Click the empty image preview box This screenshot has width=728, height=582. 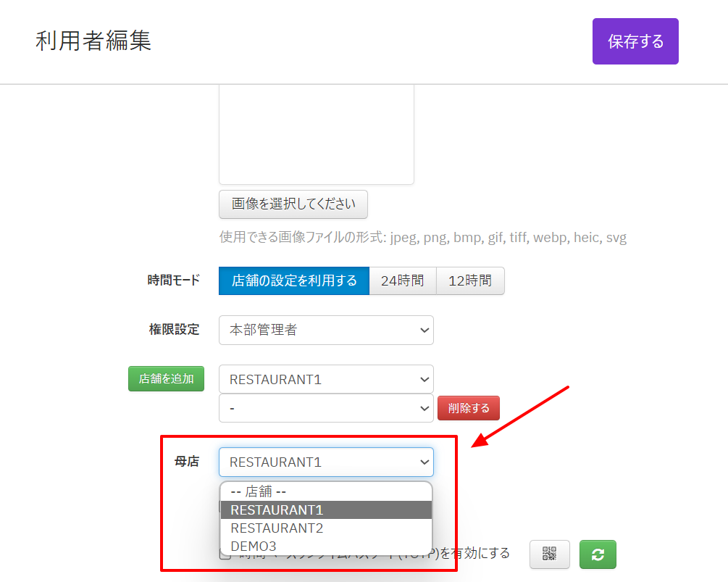pyautogui.click(x=317, y=134)
